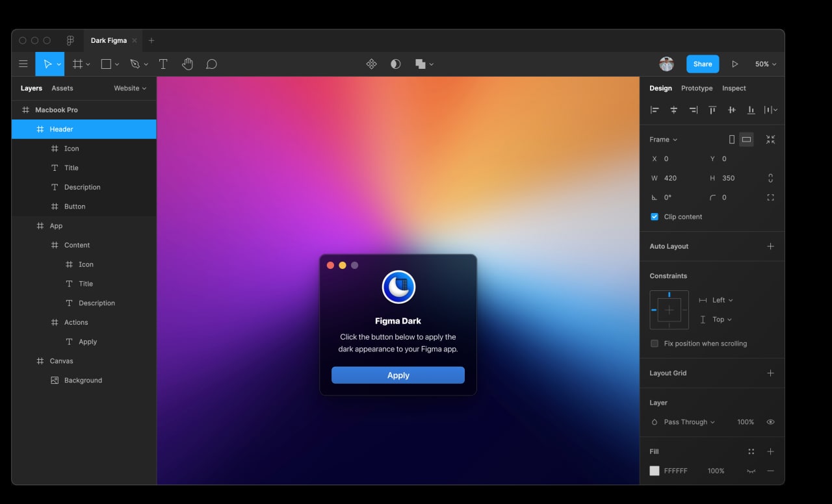The image size is (832, 504).
Task: Click the Create component icon
Action: point(372,64)
